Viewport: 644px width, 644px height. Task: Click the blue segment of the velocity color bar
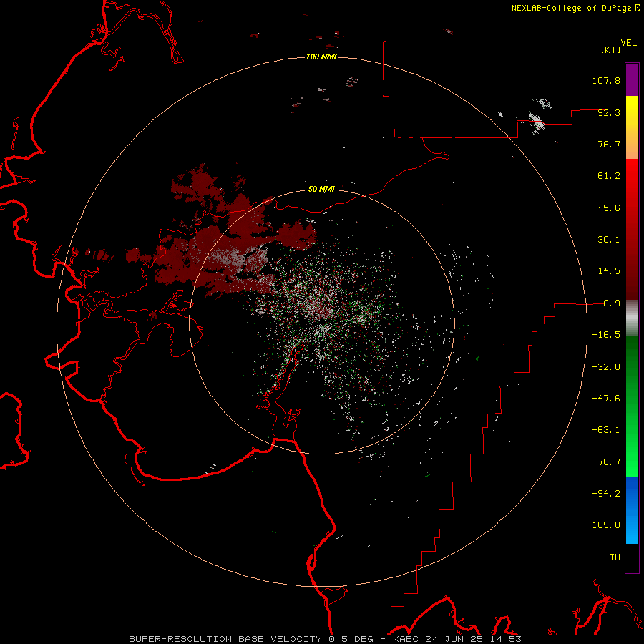[x=632, y=510]
